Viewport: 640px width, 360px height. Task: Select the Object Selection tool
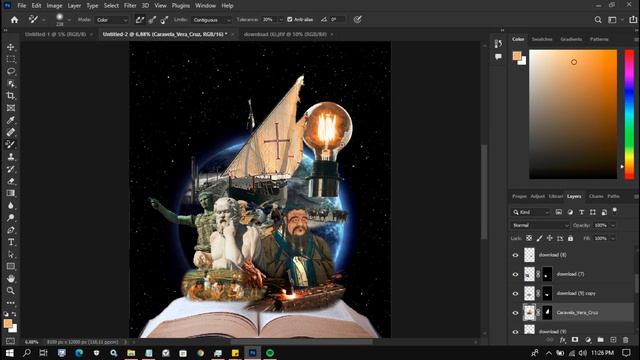click(11, 84)
